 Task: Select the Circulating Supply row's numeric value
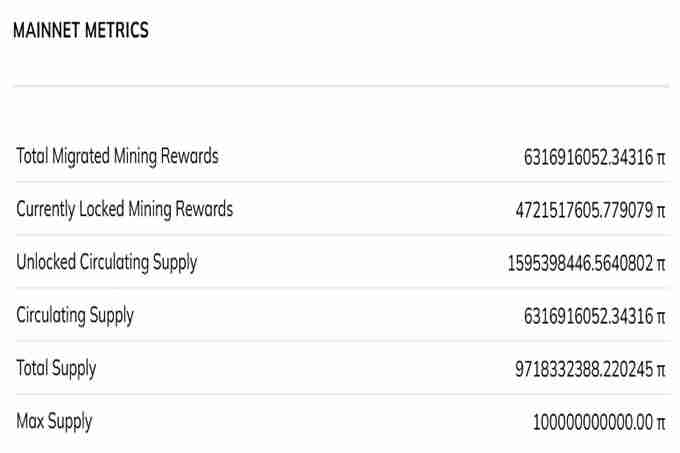coord(588,316)
